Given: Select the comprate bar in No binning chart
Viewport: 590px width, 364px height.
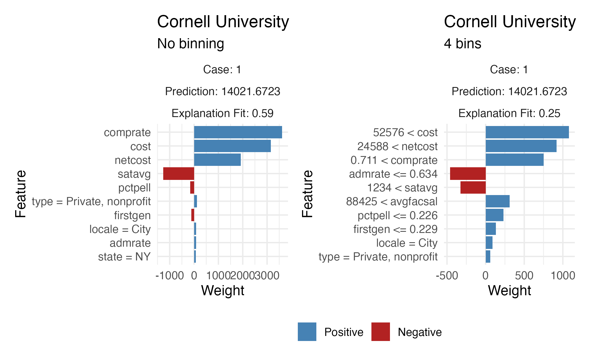Looking at the screenshot, I should (238, 132).
